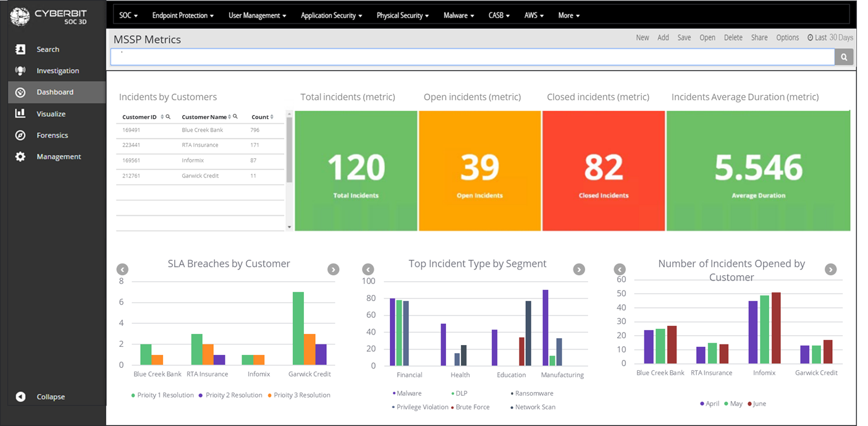
Task: Click the clock icon beside Last 30 Days
Action: coord(811,38)
